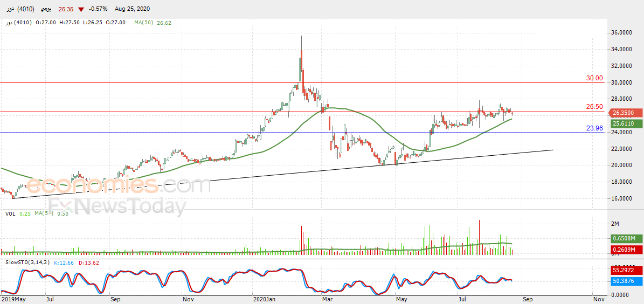Click the low value L:26.25
This screenshot has height=304, width=644.
[x=92, y=23]
